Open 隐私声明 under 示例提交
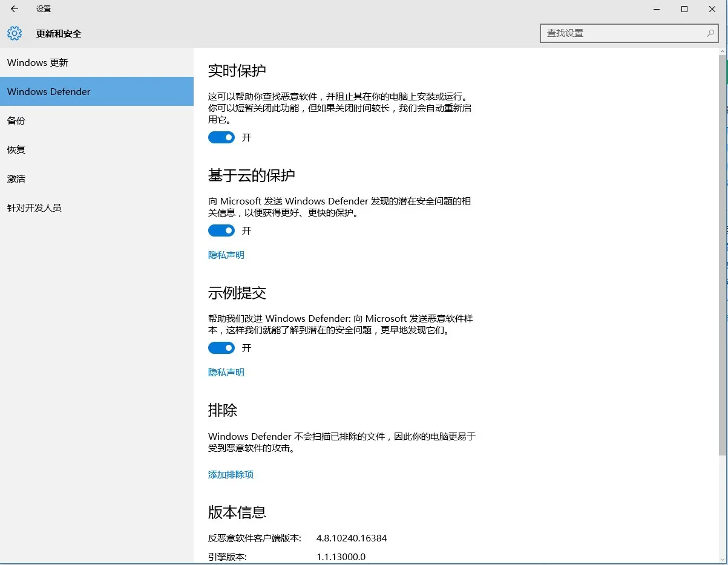The width and height of the screenshot is (728, 565). click(x=226, y=372)
